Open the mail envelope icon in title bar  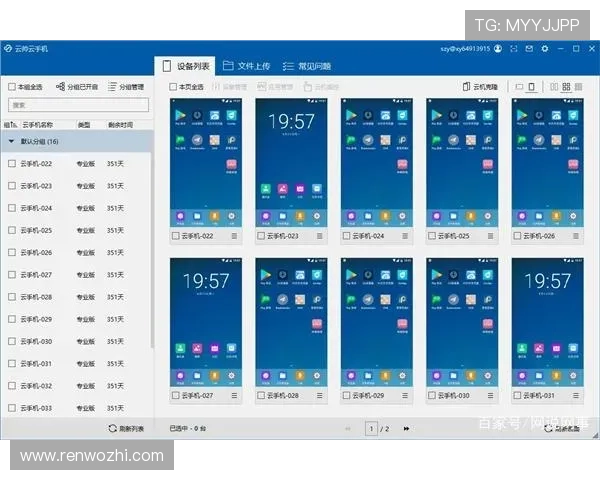pyautogui.click(x=529, y=48)
